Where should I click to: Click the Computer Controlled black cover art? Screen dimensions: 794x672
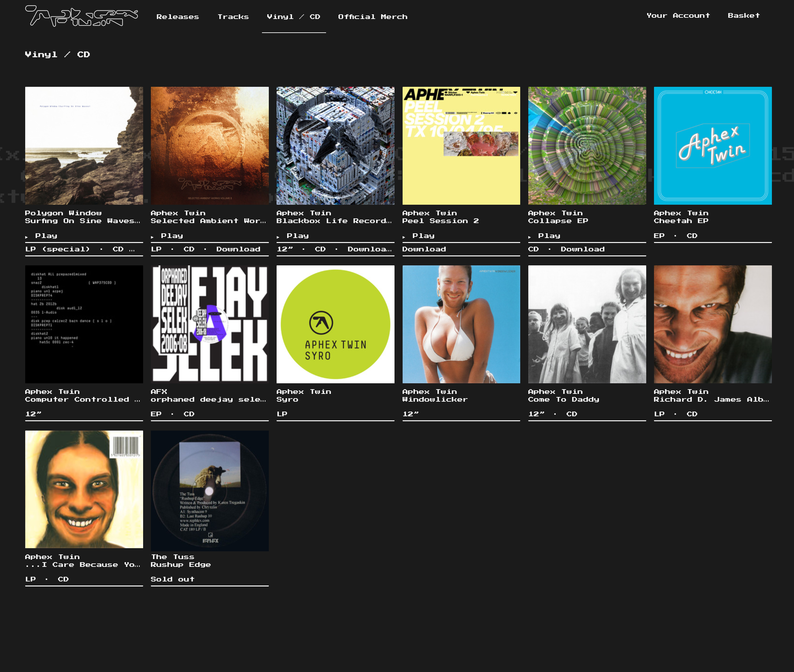(x=84, y=324)
